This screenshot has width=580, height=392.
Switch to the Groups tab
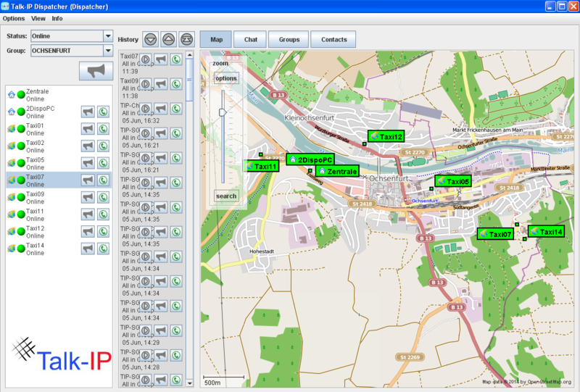pos(289,39)
